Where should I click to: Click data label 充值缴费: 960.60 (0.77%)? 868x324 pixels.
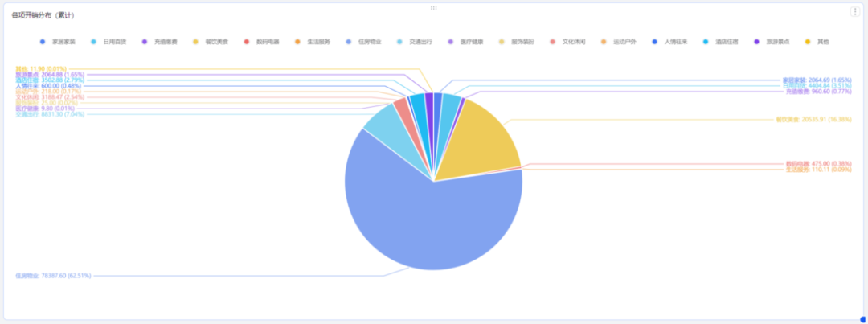click(x=819, y=92)
